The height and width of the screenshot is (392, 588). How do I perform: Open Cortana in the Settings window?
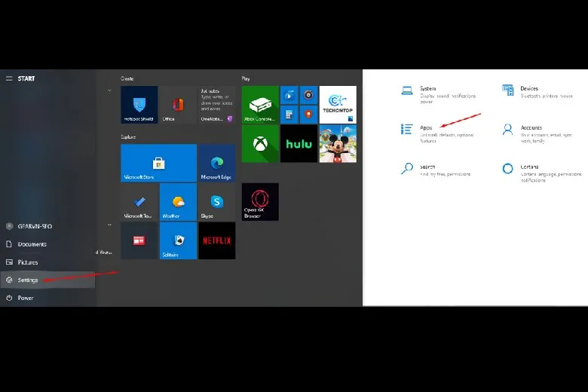(x=541, y=173)
